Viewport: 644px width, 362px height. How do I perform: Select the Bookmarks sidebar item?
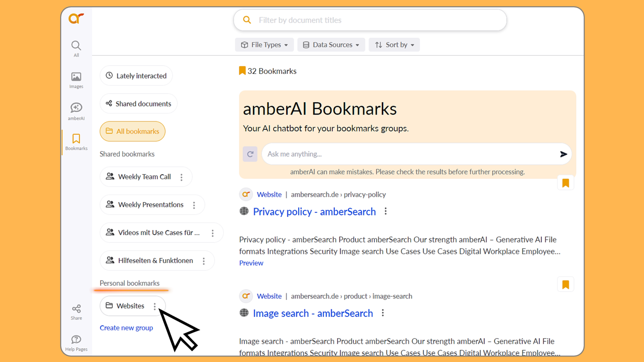76,142
